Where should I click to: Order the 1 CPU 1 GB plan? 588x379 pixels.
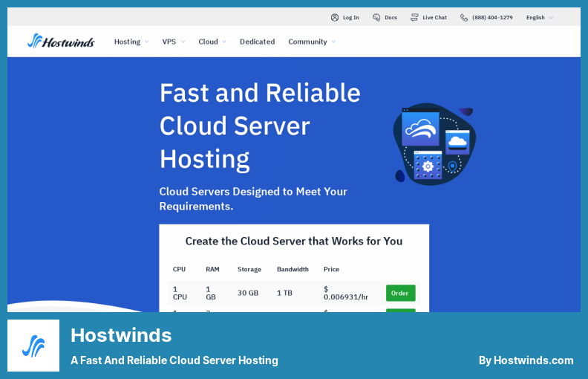click(x=400, y=293)
